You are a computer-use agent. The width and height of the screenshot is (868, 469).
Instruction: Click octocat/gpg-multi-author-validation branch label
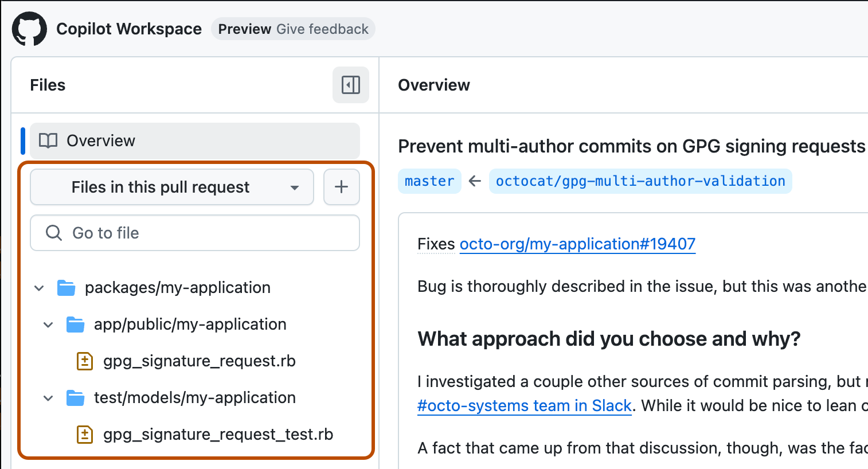click(x=640, y=181)
